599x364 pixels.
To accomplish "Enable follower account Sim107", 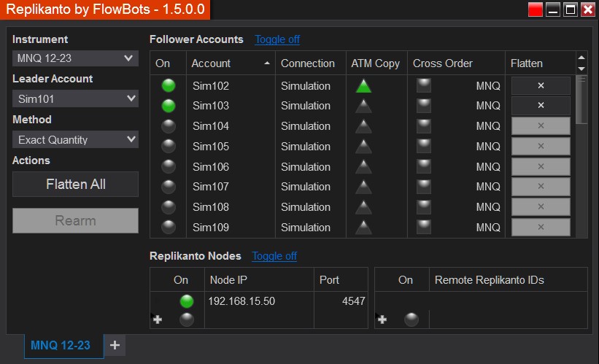I will (169, 187).
